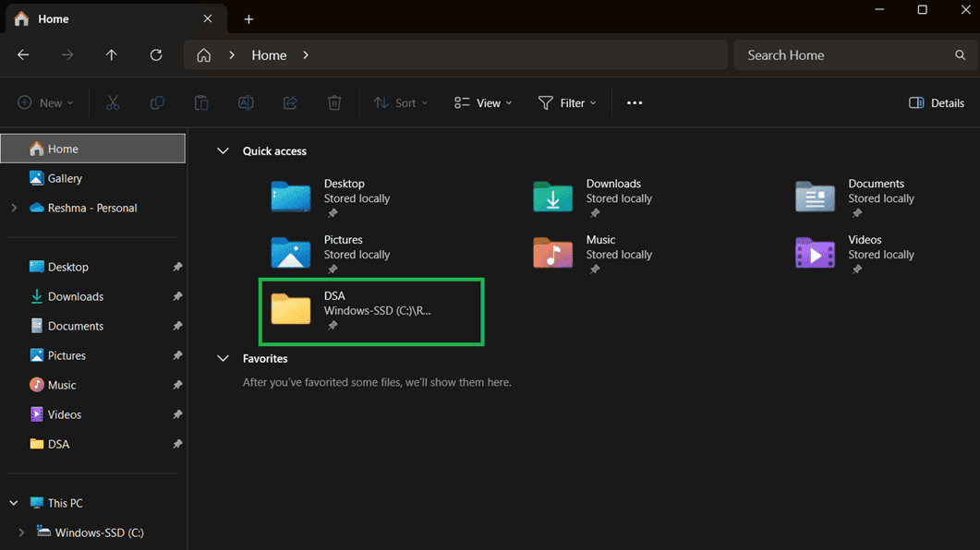The height and width of the screenshot is (550, 980).
Task: Go up one directory level
Action: 111,55
